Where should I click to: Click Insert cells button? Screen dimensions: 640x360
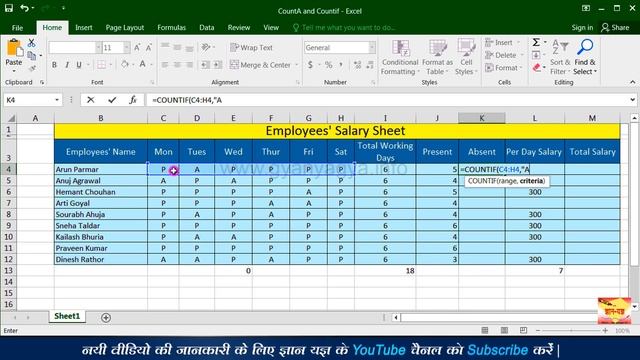tap(502, 42)
